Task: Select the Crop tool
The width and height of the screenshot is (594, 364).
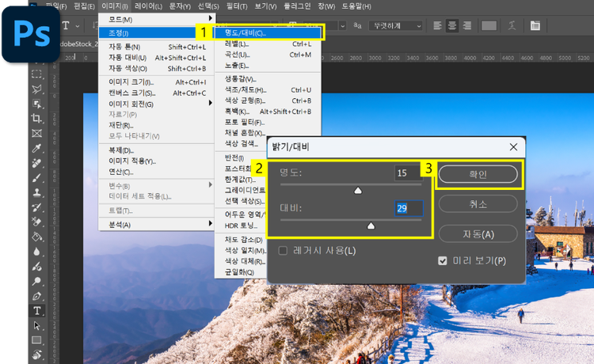Action: [x=36, y=119]
